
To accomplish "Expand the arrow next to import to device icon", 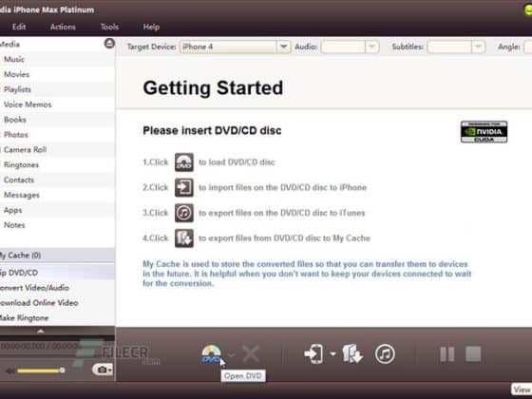I will [x=332, y=353].
